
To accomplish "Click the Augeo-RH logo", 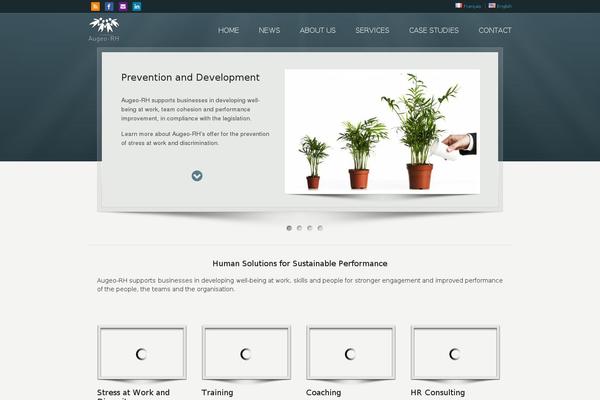I will (104, 29).
